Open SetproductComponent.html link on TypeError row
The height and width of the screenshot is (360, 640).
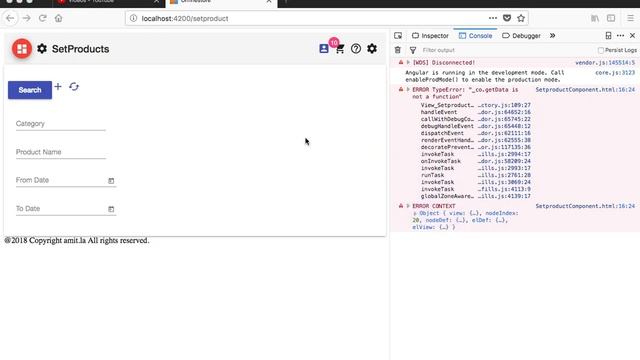tap(585, 90)
